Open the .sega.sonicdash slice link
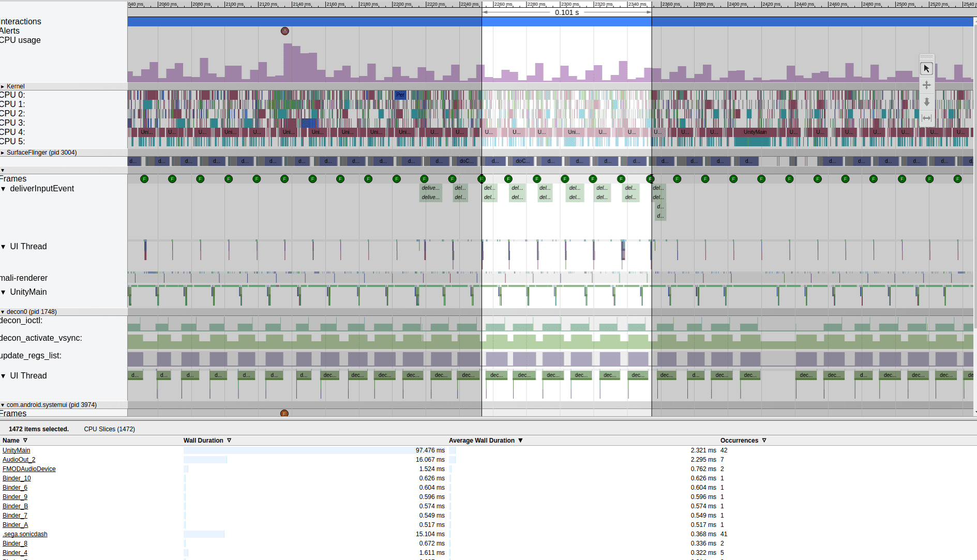The height and width of the screenshot is (560, 977). (25, 534)
